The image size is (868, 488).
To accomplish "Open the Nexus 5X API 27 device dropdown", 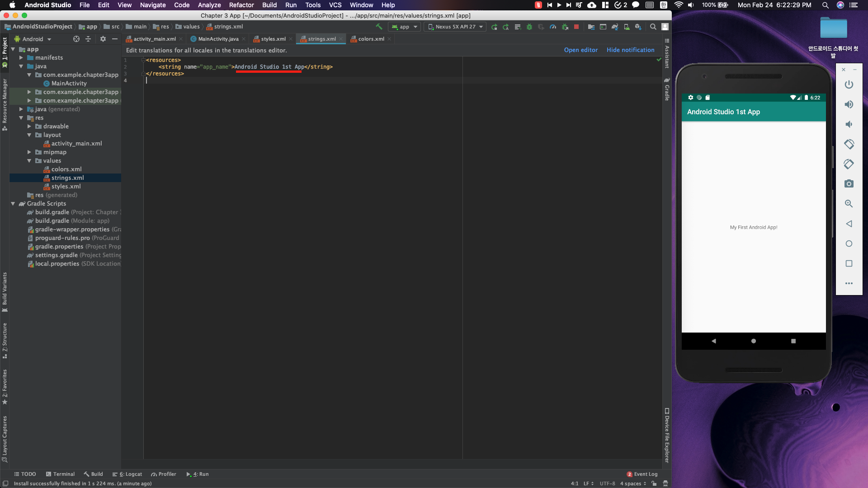I will [x=455, y=27].
